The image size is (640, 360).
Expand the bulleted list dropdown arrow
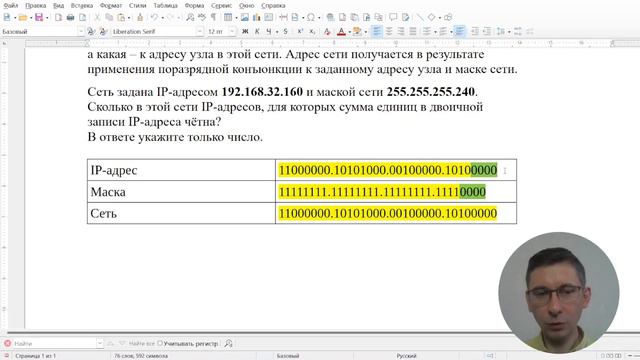point(435,32)
